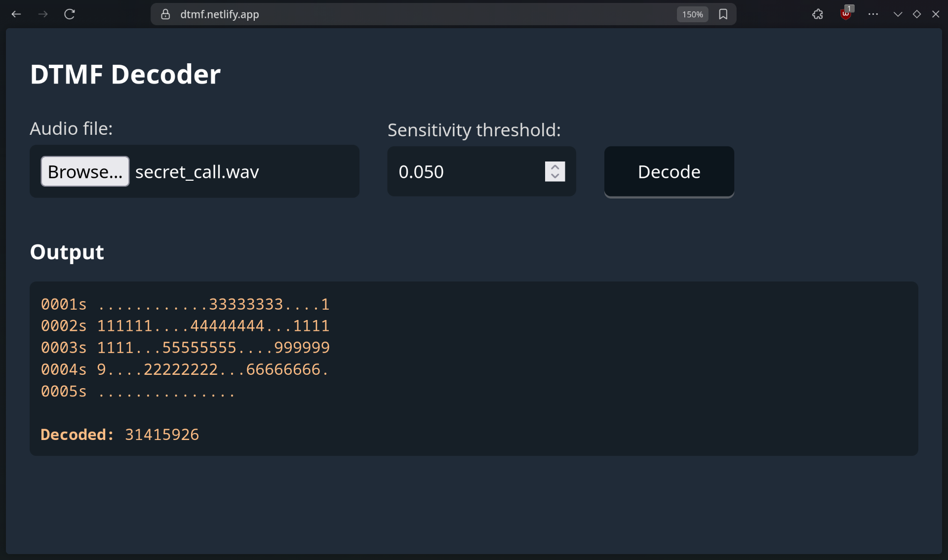Increase sensitivity threshold with up arrow

click(554, 167)
